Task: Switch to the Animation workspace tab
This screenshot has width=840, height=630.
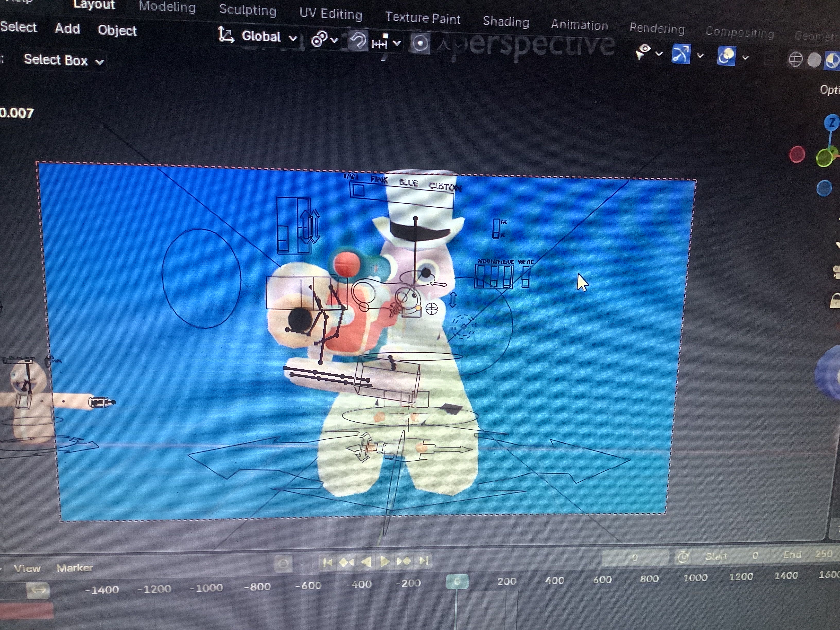Action: pos(580,25)
